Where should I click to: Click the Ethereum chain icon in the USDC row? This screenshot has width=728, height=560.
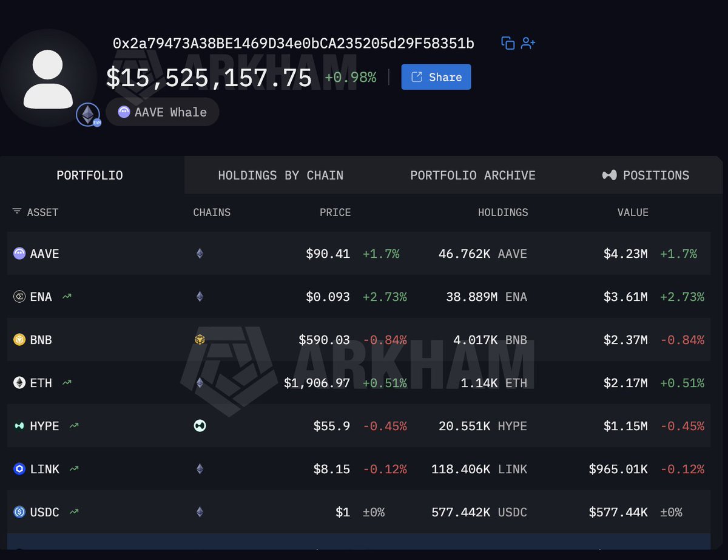pos(200,512)
